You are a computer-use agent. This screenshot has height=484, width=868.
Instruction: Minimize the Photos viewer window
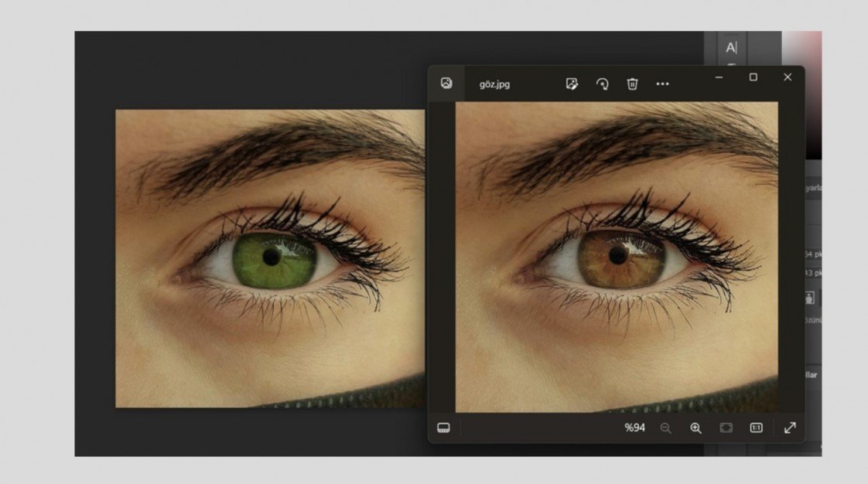tap(719, 77)
